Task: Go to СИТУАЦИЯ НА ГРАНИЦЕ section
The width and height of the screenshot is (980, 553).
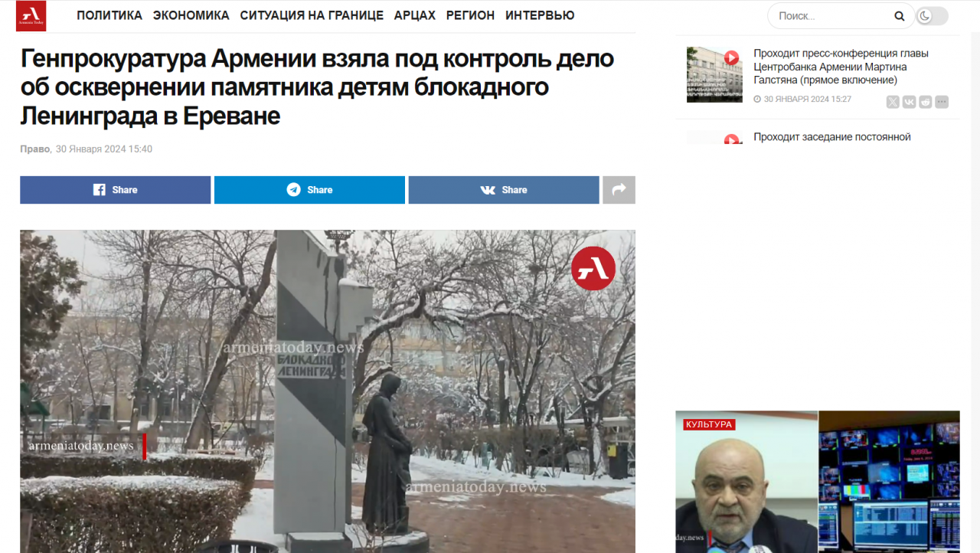Action: coord(312,15)
